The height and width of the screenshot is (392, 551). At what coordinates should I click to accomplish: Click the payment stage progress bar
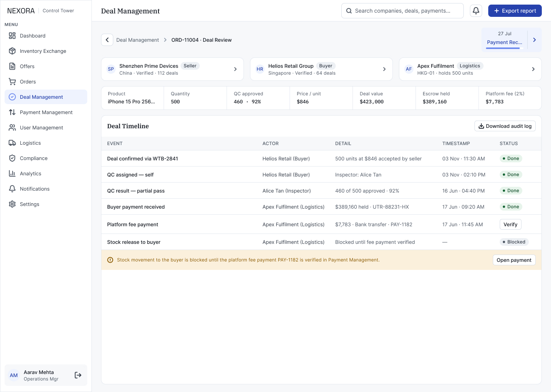[505, 48]
